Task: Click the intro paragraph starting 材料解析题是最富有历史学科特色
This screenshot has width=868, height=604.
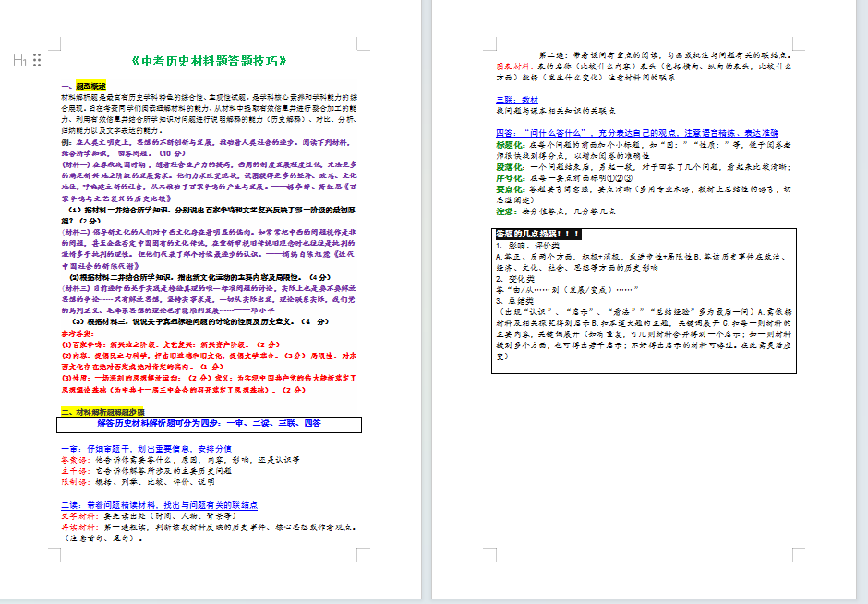Action: tap(209, 114)
